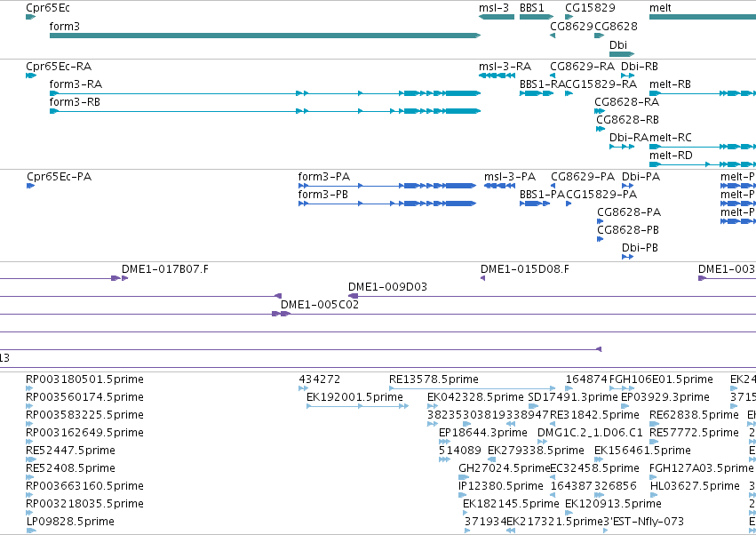Select the RE52408.5prime EST
The height and width of the screenshot is (535, 756).
31,477
